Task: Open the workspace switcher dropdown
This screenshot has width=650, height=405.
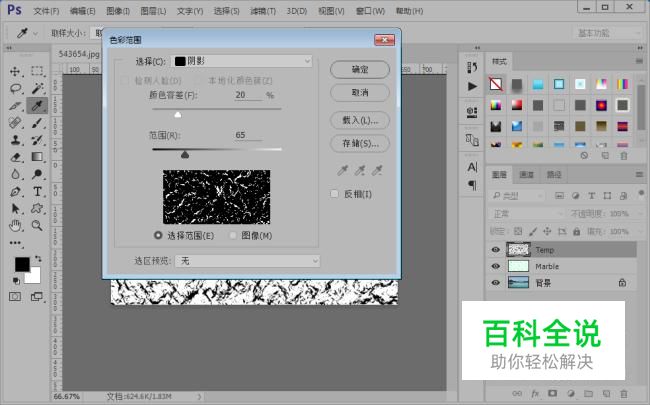Action: (x=607, y=33)
